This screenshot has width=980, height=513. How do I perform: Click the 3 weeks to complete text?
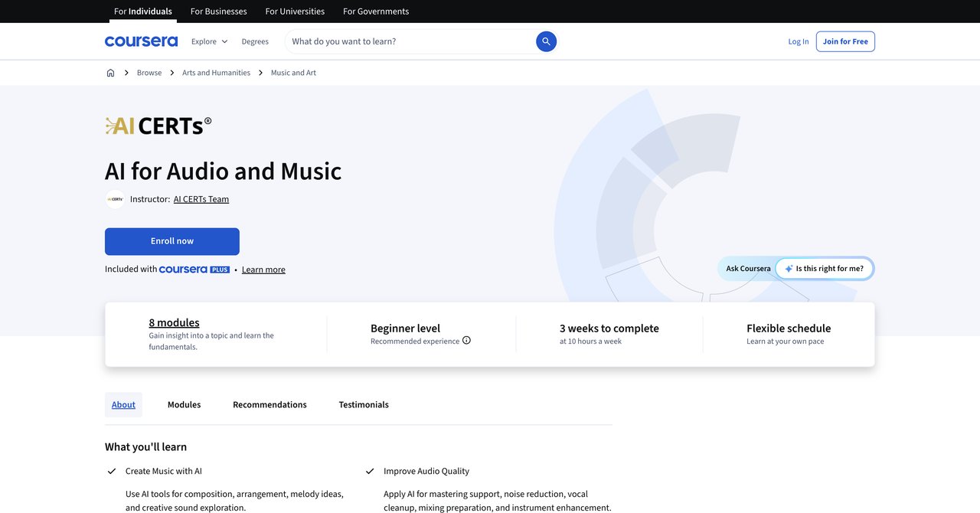609,328
